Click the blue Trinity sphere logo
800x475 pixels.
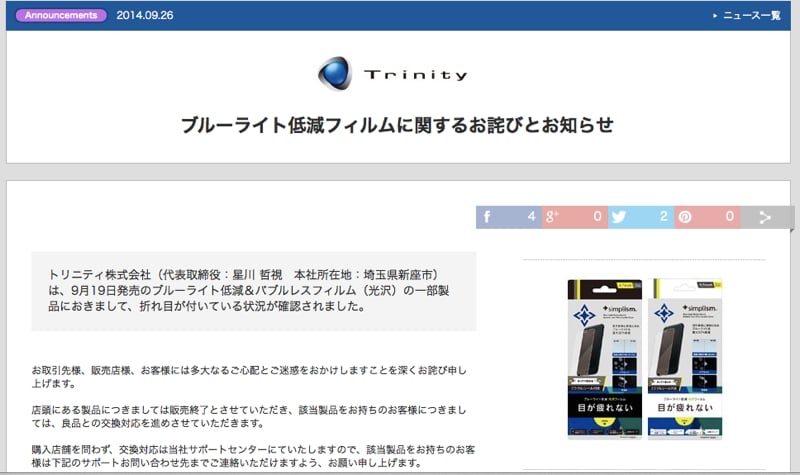point(333,74)
